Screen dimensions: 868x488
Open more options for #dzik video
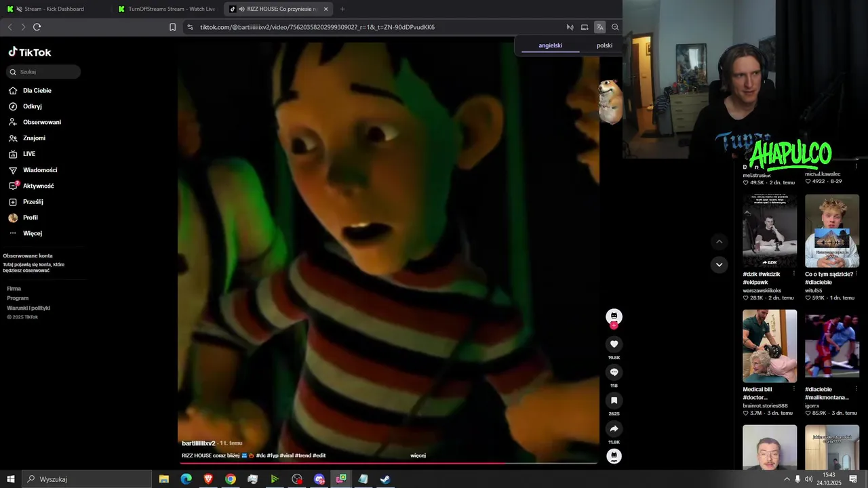[795, 274]
